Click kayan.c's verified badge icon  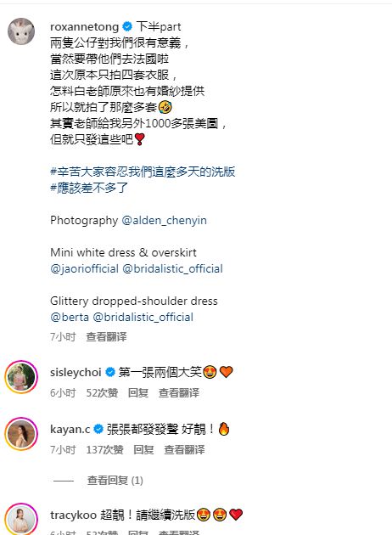[x=98, y=429]
